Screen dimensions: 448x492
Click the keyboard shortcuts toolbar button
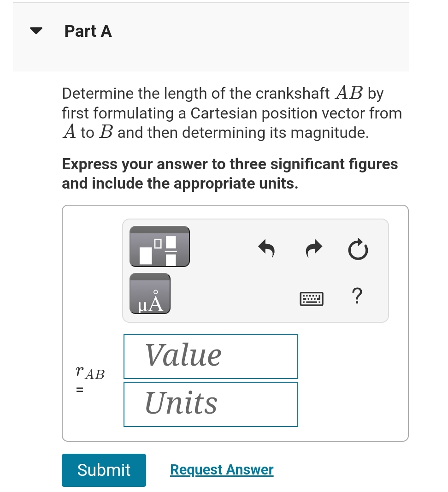point(312,298)
